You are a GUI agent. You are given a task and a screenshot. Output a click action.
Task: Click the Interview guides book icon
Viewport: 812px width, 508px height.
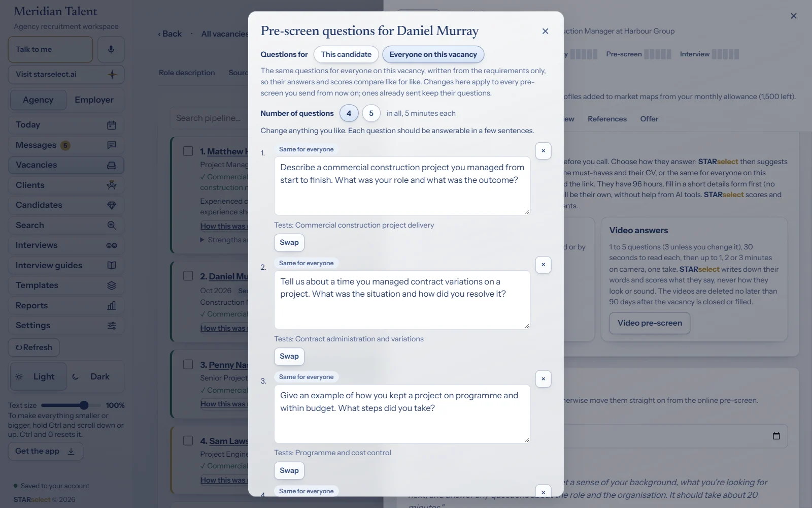coord(112,265)
